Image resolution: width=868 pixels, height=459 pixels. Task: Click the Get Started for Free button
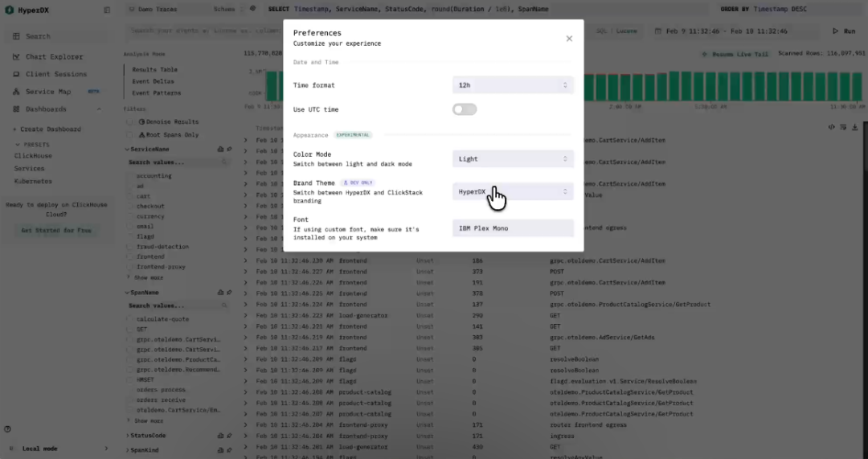56,231
